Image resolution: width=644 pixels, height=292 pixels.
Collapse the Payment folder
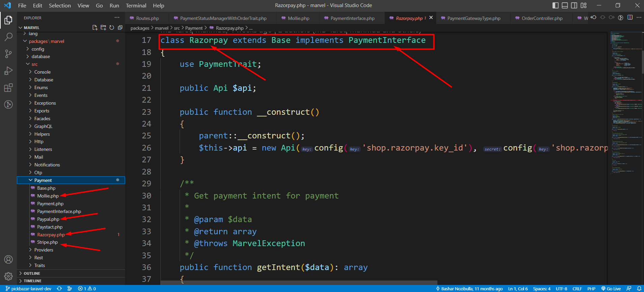pyautogui.click(x=43, y=180)
